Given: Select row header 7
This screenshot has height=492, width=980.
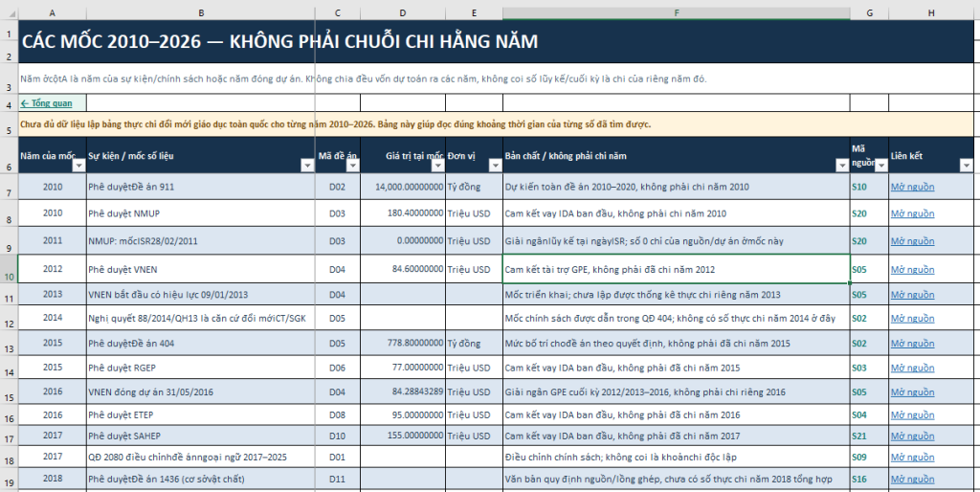Looking at the screenshot, I should (9, 187).
